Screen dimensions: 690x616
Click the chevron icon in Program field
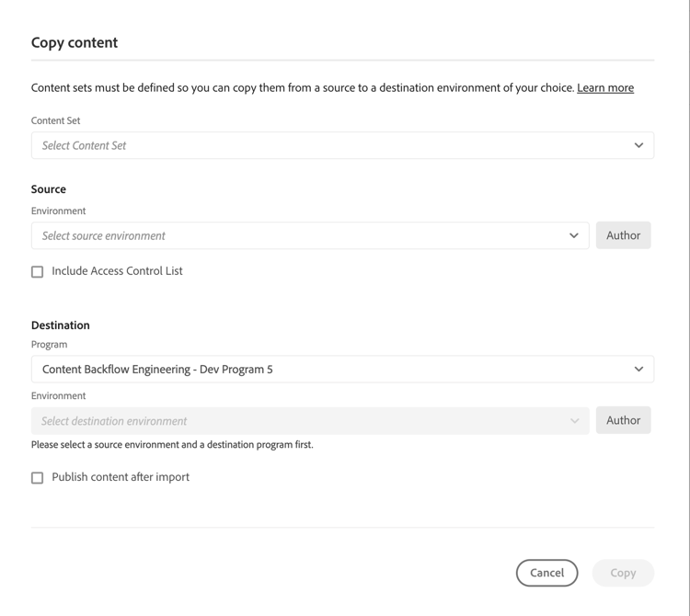pos(638,370)
